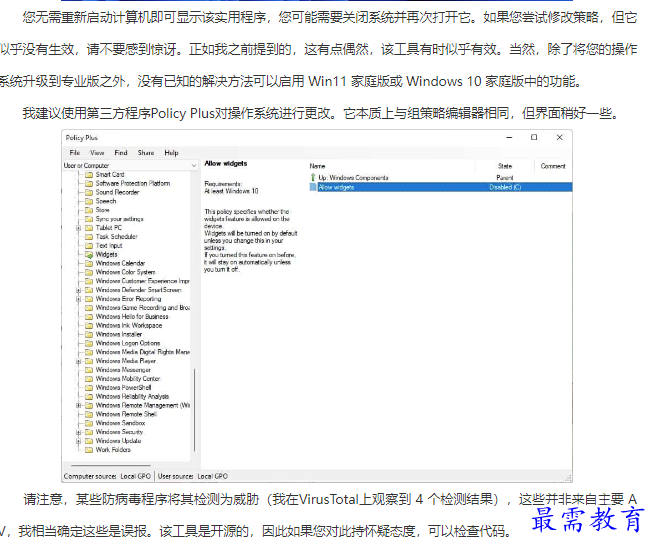
Task: Click the Windows Ink Workspace folder icon
Action: pos(89,325)
